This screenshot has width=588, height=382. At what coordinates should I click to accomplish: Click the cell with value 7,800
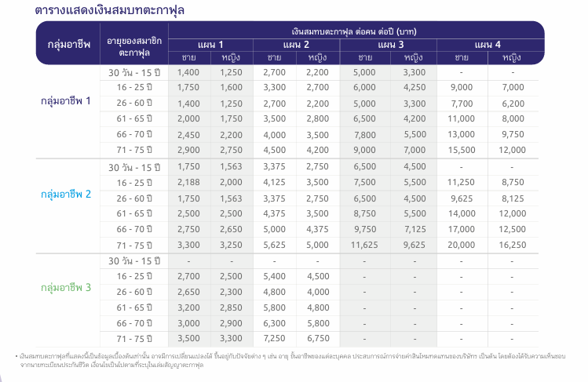point(365,134)
